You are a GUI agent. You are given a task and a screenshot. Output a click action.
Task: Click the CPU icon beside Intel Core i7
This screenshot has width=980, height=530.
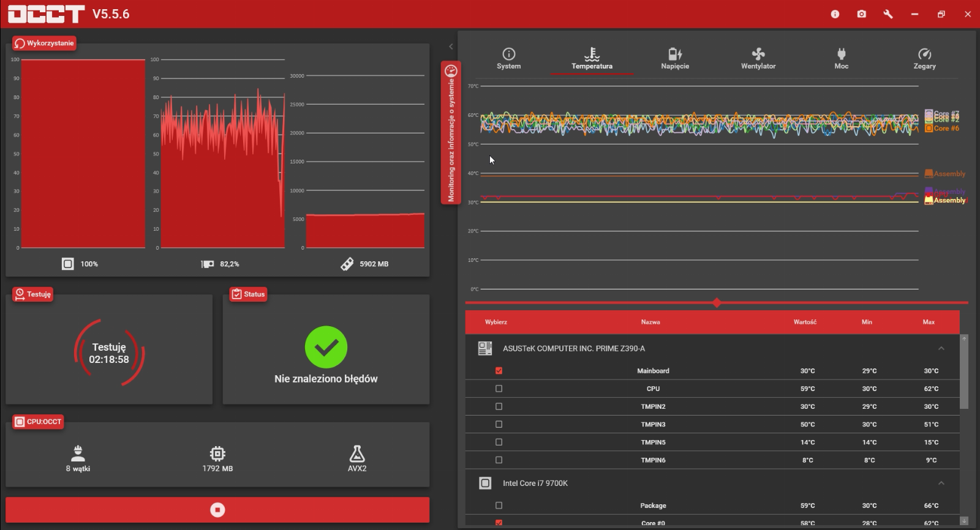[485, 483]
